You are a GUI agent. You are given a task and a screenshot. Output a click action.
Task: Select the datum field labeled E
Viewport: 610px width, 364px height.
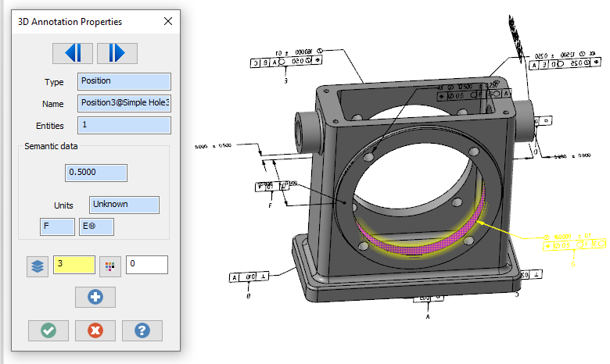(x=96, y=227)
